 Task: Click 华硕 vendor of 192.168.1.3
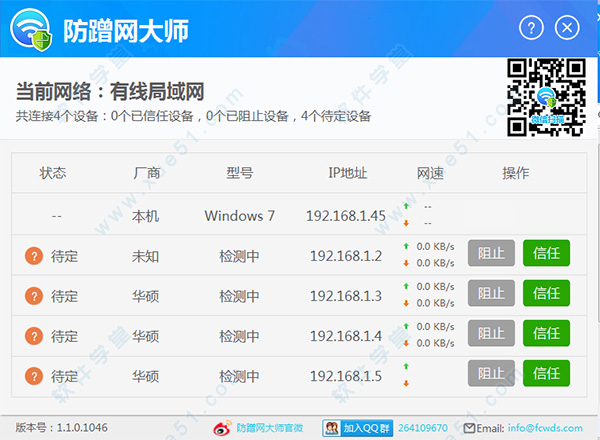[145, 296]
